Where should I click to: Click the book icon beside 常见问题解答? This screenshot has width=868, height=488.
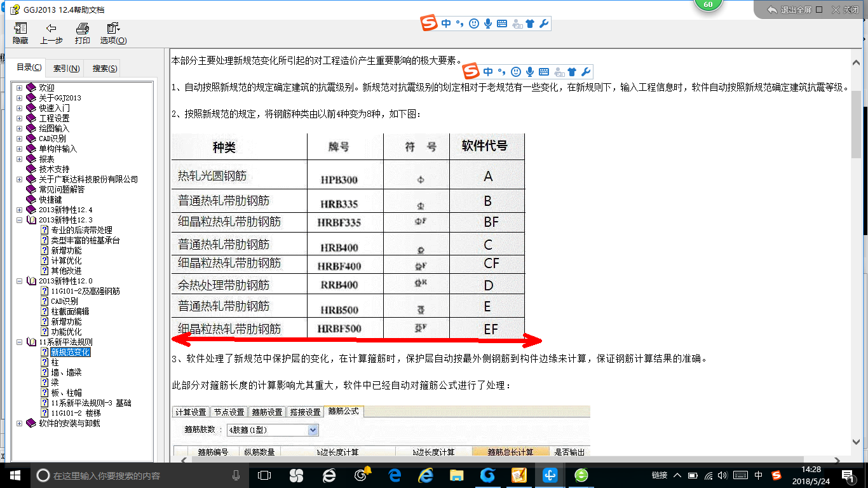coord(31,189)
